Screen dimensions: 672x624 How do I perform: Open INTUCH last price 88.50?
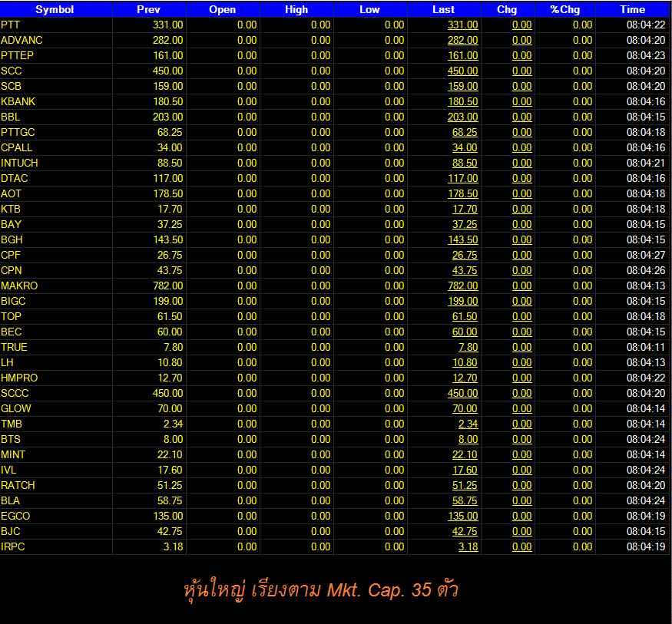click(x=465, y=163)
